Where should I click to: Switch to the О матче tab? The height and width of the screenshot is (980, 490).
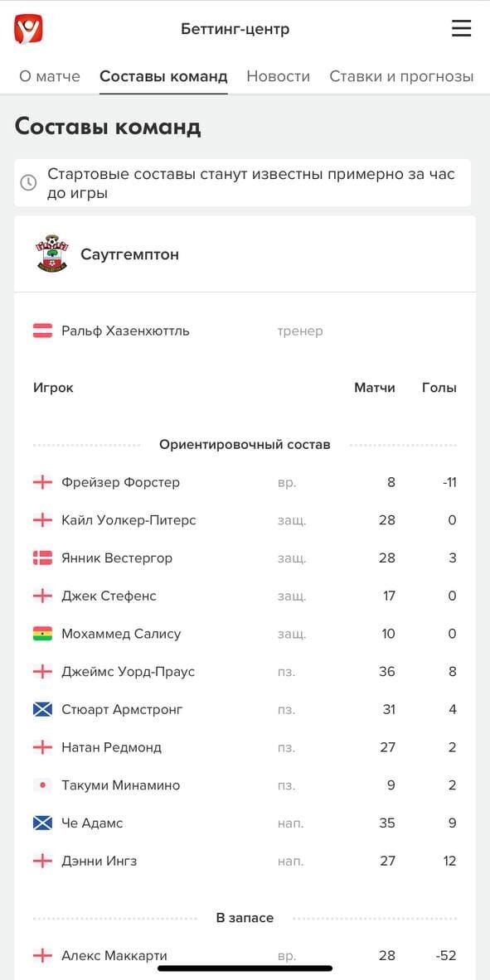click(50, 76)
